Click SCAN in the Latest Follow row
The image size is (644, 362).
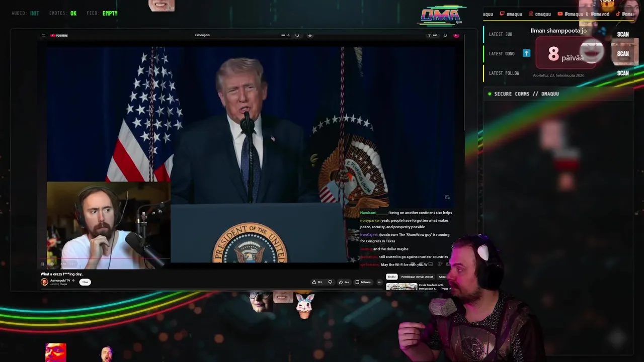click(x=623, y=73)
